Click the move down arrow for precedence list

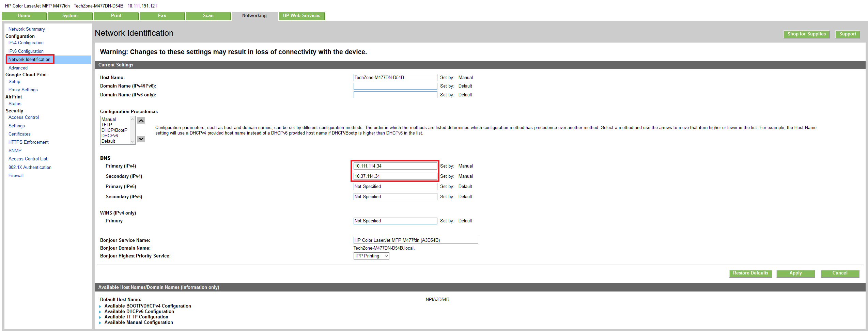click(x=141, y=139)
